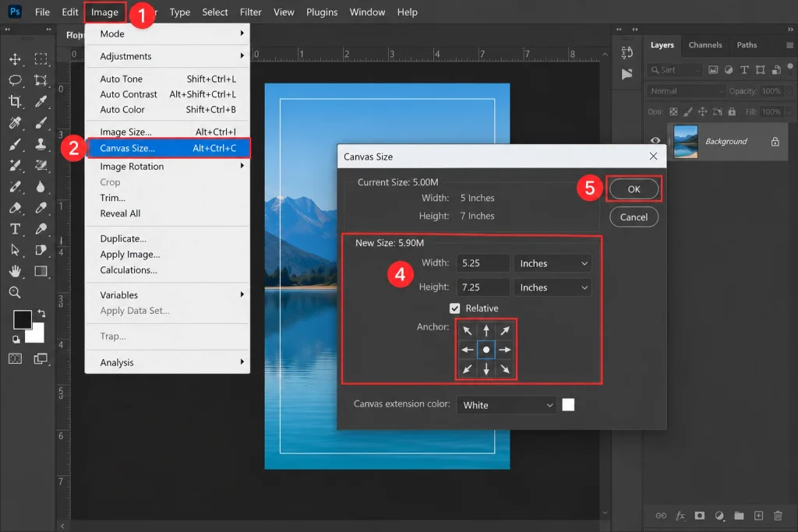
Task: Select the Gradient rectangle tool
Action: pos(41,271)
